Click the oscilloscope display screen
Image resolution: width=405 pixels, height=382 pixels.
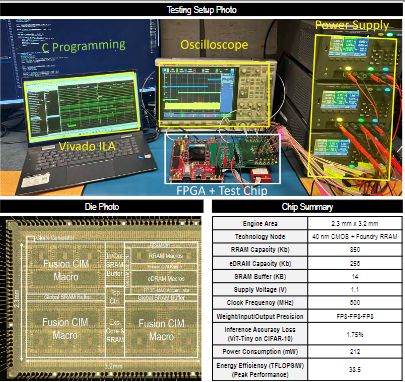197,92
